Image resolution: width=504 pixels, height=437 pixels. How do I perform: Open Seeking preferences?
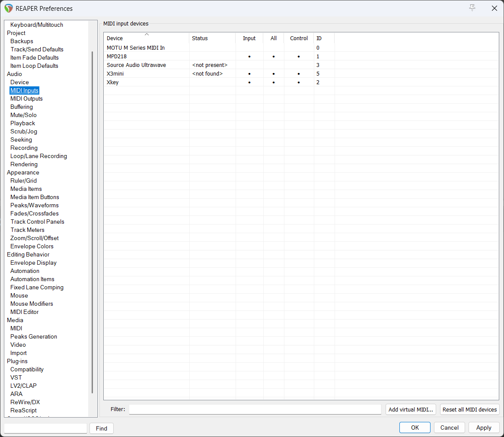click(x=21, y=139)
